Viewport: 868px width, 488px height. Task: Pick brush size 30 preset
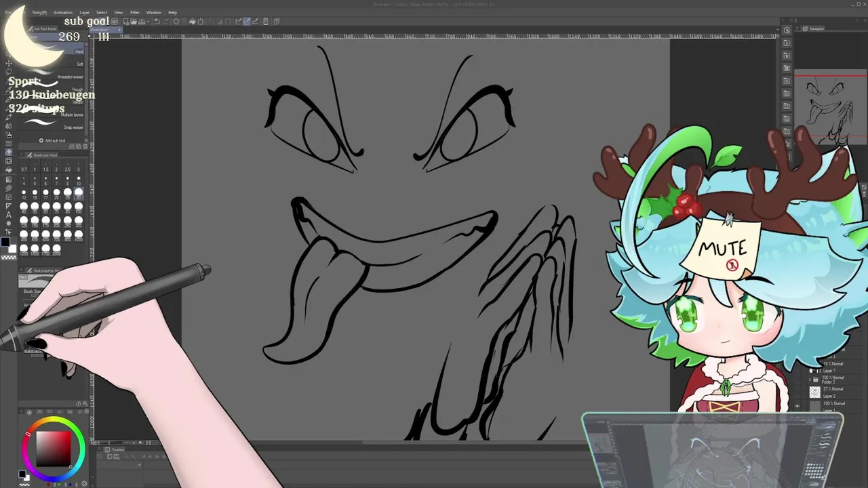click(79, 195)
